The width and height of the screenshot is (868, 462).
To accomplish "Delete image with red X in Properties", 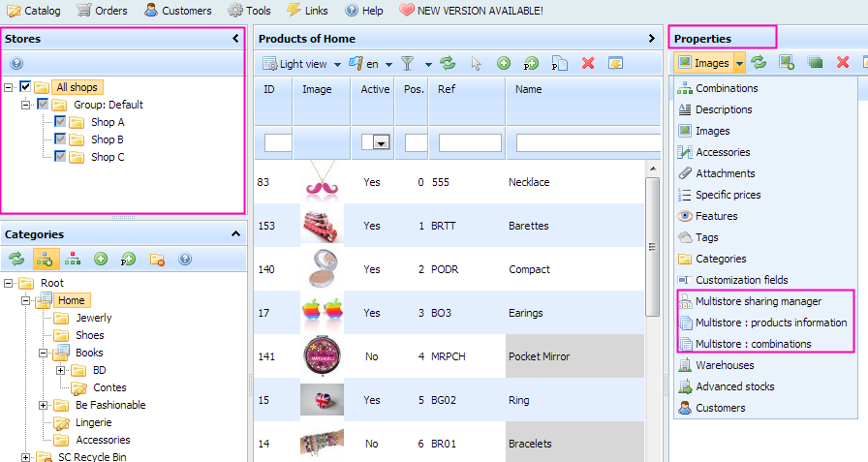I will coord(843,62).
